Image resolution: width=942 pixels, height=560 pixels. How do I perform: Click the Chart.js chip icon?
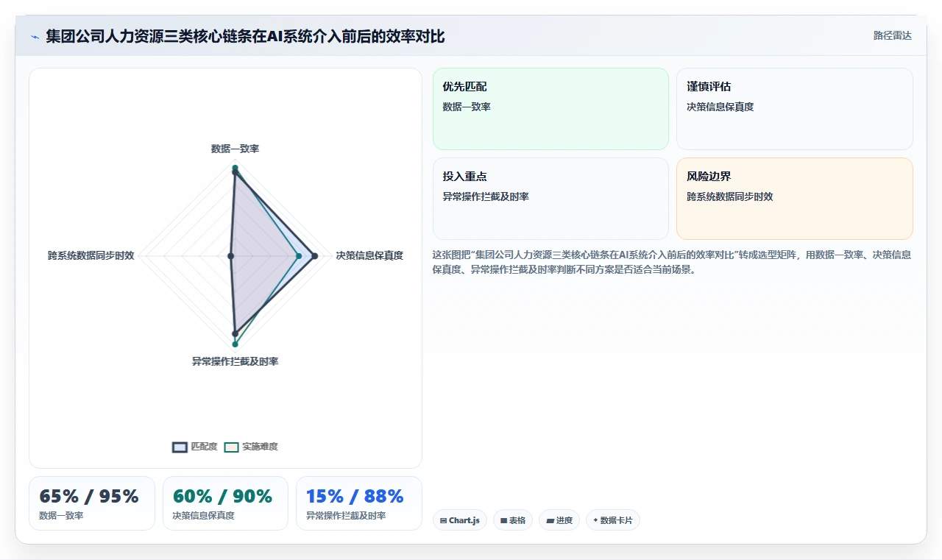pos(443,520)
